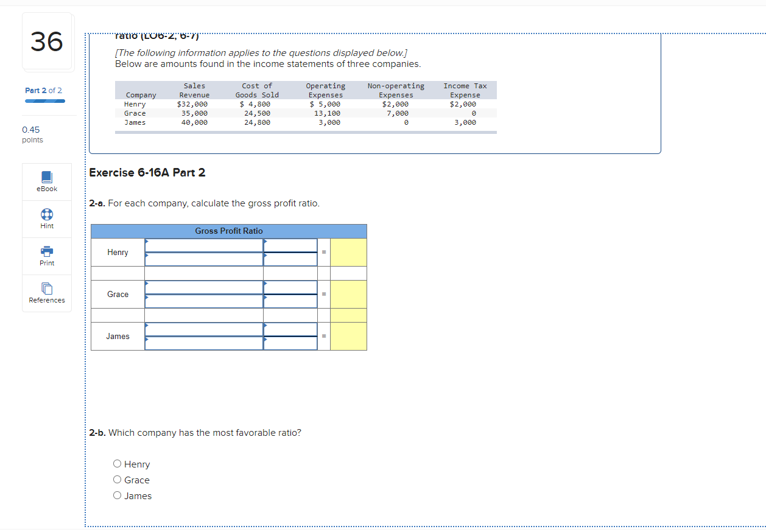
Task: Click the Hint icon
Action: (46, 219)
